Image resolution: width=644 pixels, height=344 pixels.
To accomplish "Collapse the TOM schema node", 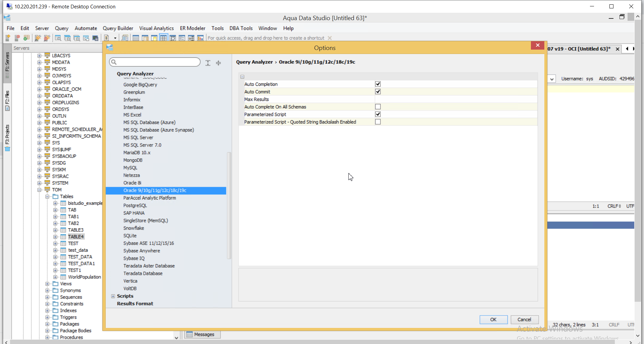I will [39, 190].
